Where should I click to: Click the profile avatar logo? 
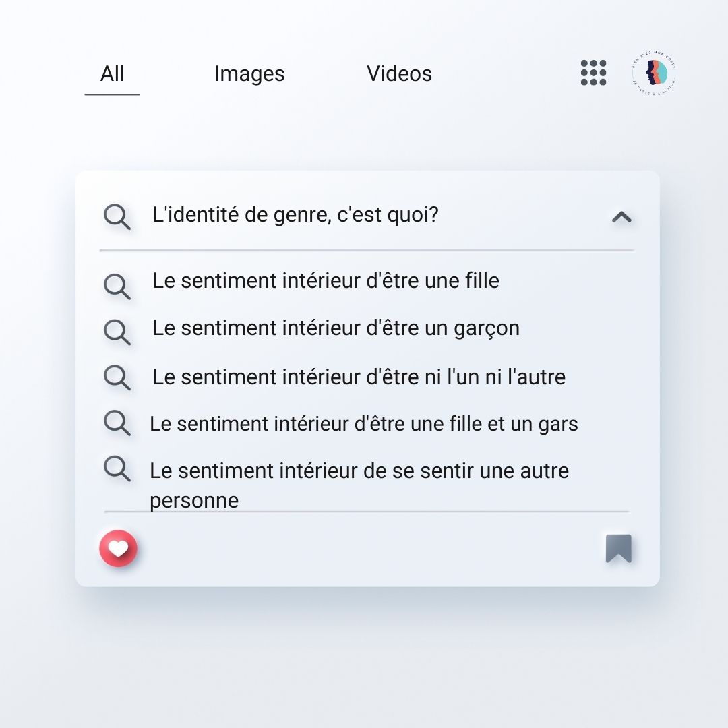click(654, 73)
